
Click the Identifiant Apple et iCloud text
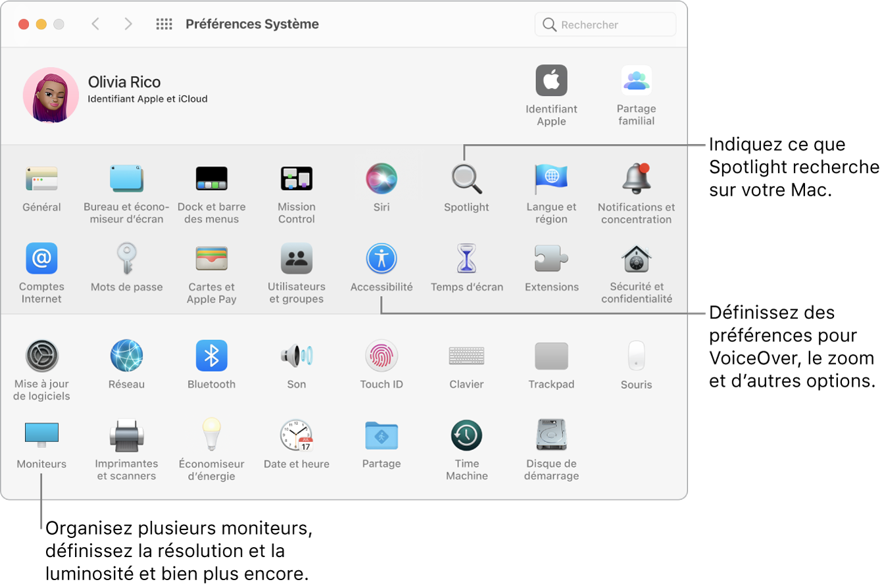coord(148,99)
